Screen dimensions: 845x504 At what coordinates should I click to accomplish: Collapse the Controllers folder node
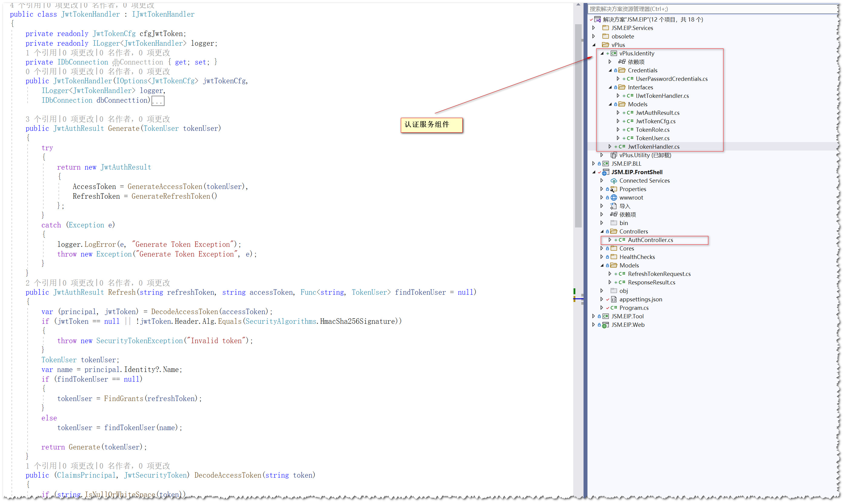click(602, 232)
